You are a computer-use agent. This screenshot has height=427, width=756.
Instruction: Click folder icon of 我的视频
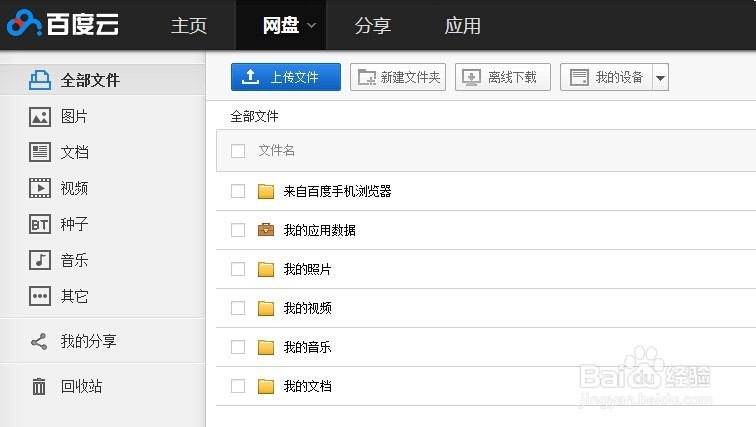tap(266, 308)
